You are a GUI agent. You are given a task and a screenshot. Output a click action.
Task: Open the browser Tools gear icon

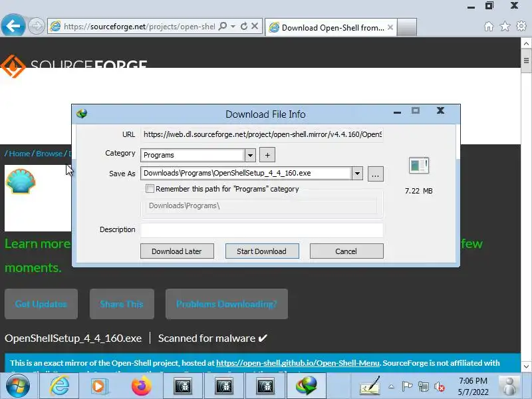(521, 26)
